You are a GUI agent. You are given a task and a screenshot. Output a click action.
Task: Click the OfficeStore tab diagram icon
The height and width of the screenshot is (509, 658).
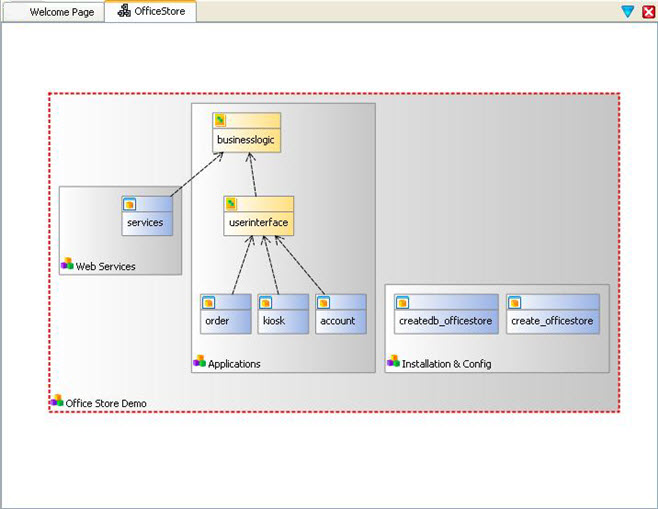(124, 12)
